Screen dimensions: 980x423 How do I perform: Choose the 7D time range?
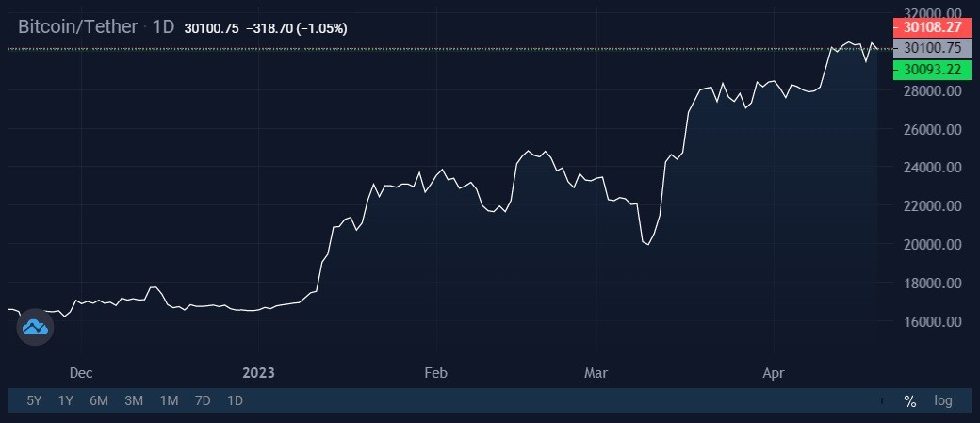tap(203, 400)
